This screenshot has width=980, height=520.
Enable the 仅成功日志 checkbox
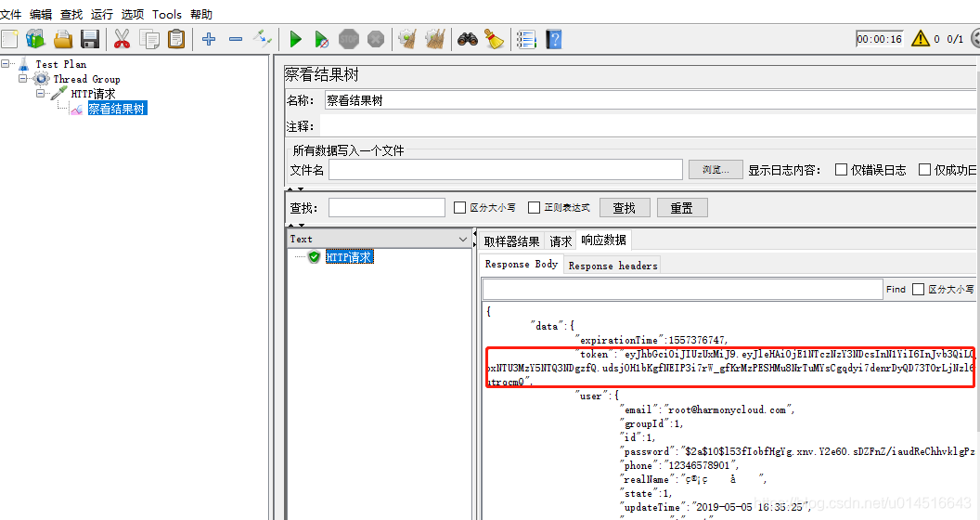(924, 169)
